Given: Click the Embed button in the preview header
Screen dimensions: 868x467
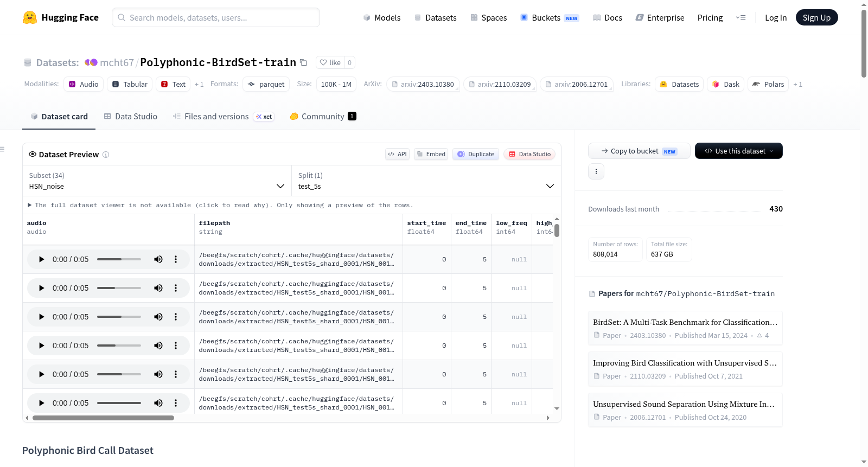Looking at the screenshot, I should click(x=431, y=154).
